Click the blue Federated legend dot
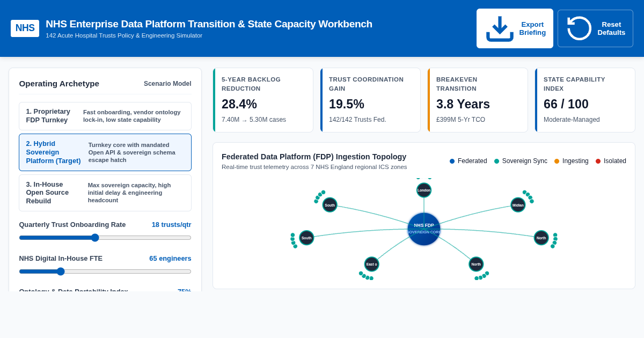This screenshot has height=338, width=644. (452, 161)
